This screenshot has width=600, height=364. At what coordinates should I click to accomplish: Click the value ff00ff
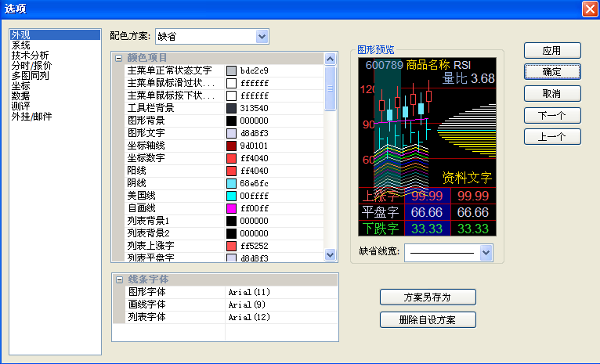point(254,208)
